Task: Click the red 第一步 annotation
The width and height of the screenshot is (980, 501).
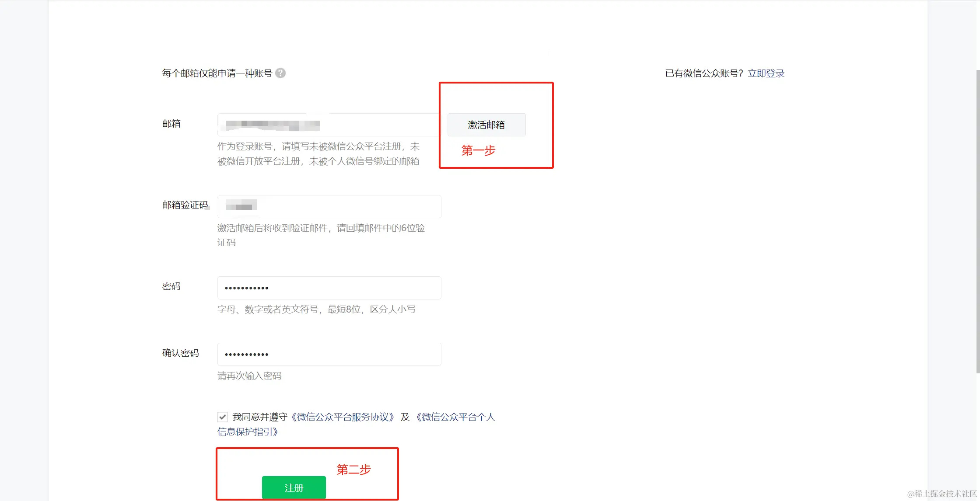Action: click(x=478, y=150)
